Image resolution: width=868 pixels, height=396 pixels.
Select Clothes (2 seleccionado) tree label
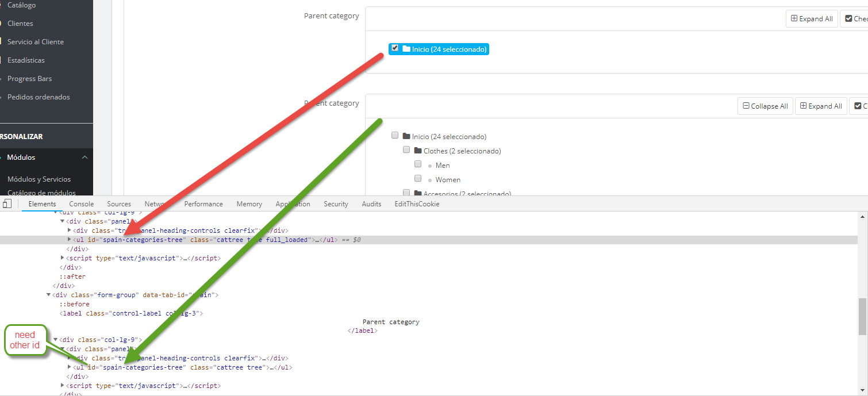point(462,151)
